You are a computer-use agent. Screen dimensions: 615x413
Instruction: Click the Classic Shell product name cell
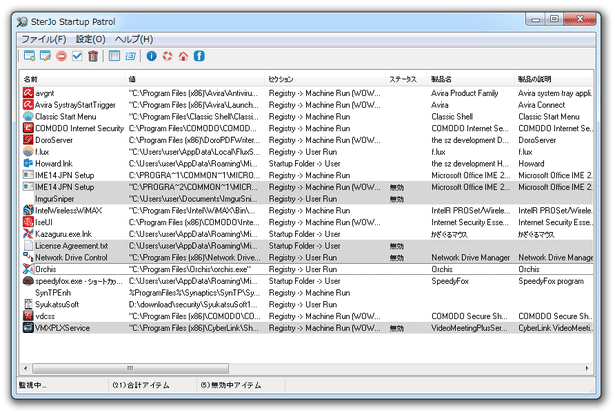point(452,116)
